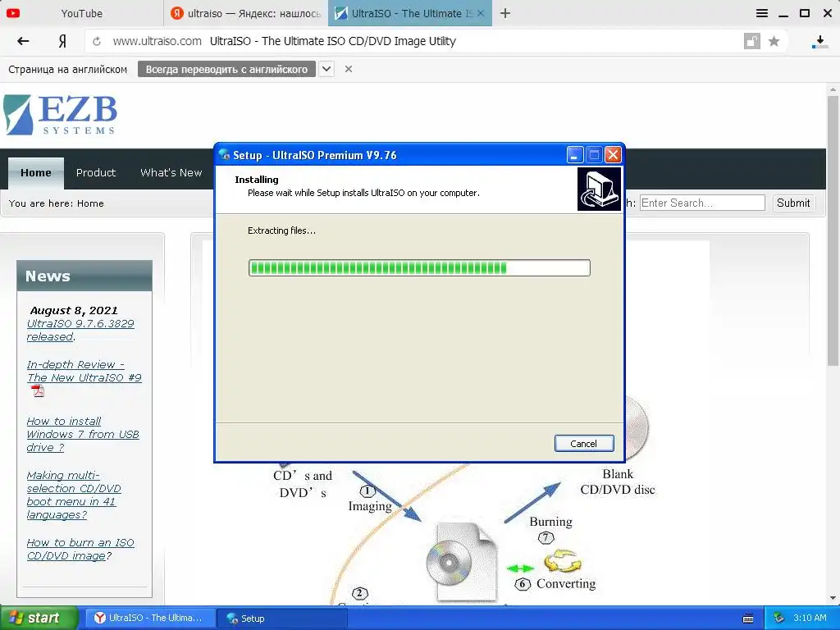This screenshot has height=630, width=840.
Task: Click the page protect icon beside star
Action: pos(751,41)
